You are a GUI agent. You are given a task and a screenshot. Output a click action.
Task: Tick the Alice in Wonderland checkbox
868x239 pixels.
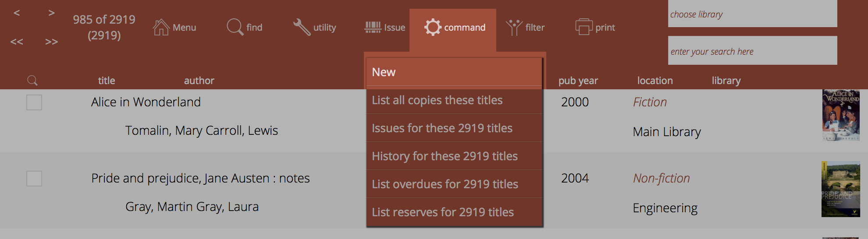[34, 102]
